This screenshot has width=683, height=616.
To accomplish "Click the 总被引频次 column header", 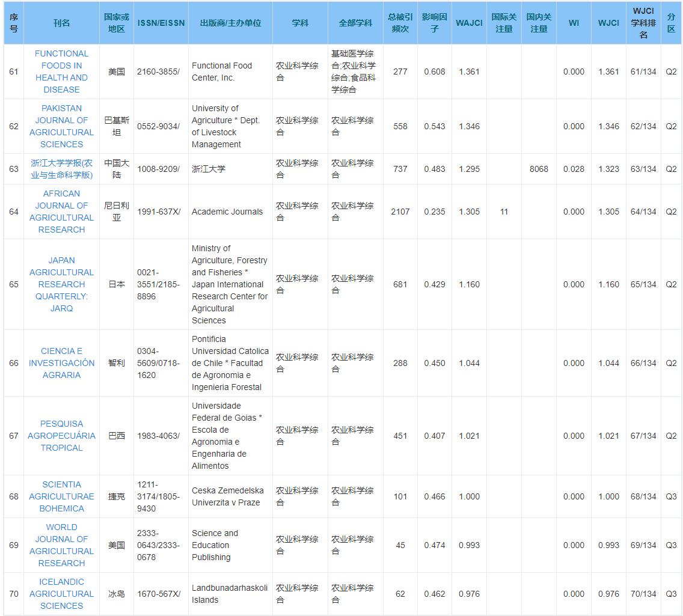I will [400, 23].
